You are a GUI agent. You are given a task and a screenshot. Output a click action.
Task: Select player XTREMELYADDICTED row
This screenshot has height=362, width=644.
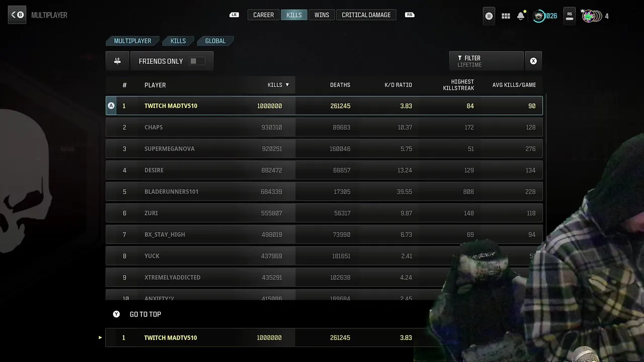pos(324,278)
